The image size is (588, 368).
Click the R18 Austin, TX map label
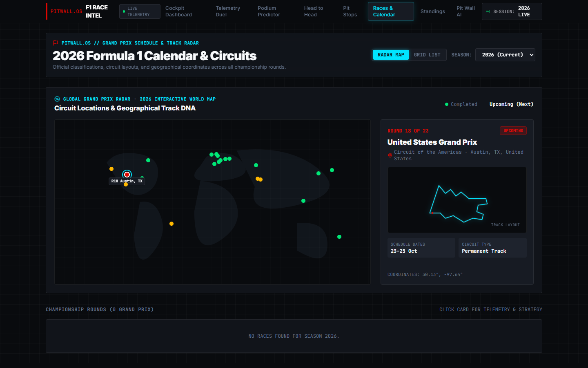127,181
